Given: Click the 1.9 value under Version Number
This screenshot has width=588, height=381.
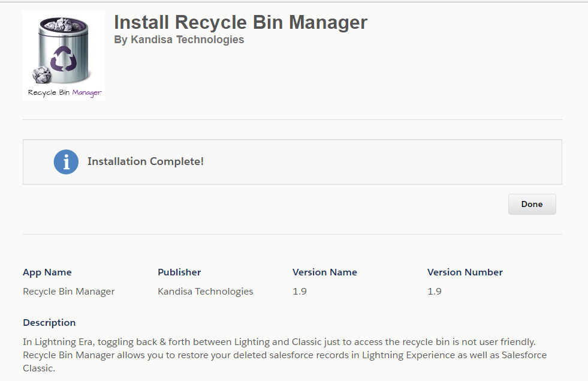Looking at the screenshot, I should click(434, 291).
